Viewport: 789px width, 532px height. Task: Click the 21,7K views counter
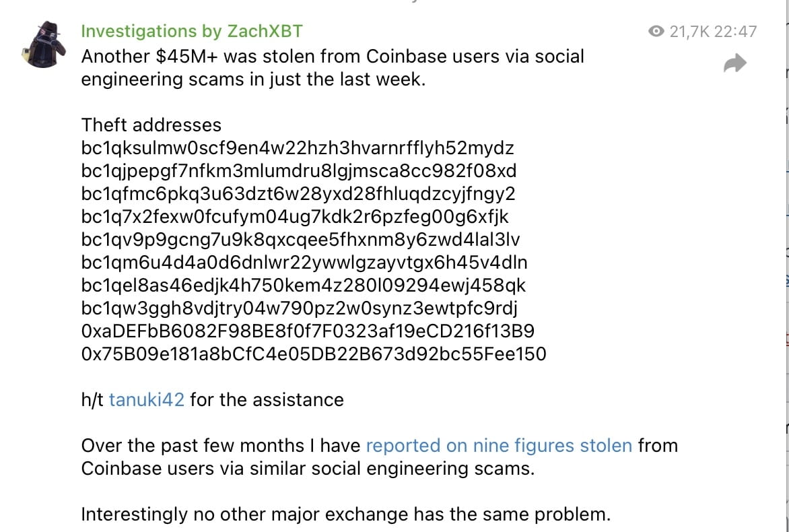pos(689,30)
